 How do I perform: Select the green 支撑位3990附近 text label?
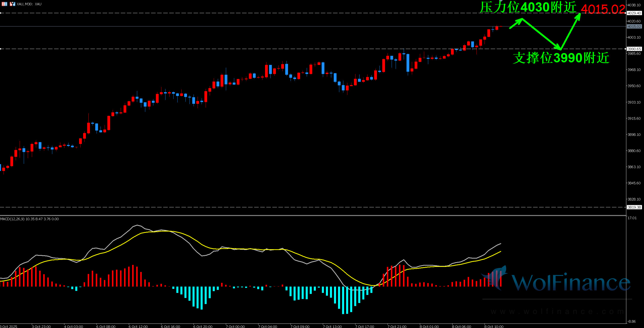[x=561, y=58]
